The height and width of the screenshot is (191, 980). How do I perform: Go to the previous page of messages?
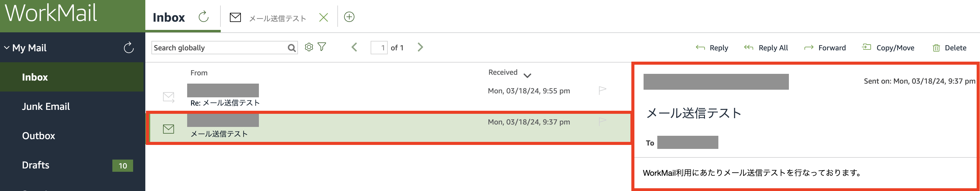click(x=354, y=47)
